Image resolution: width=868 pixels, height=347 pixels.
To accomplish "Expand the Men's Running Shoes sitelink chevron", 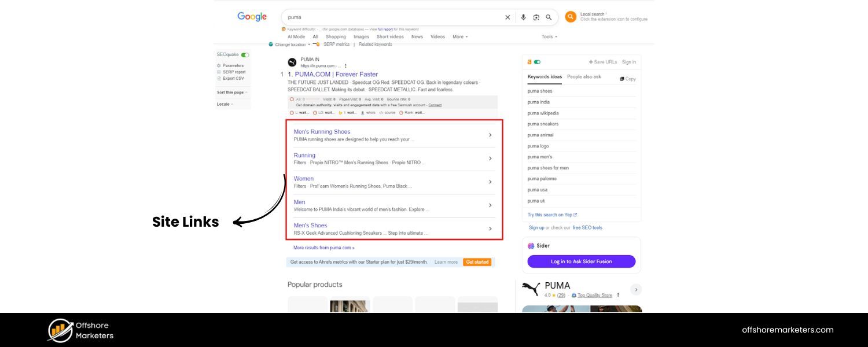I will [x=490, y=135].
